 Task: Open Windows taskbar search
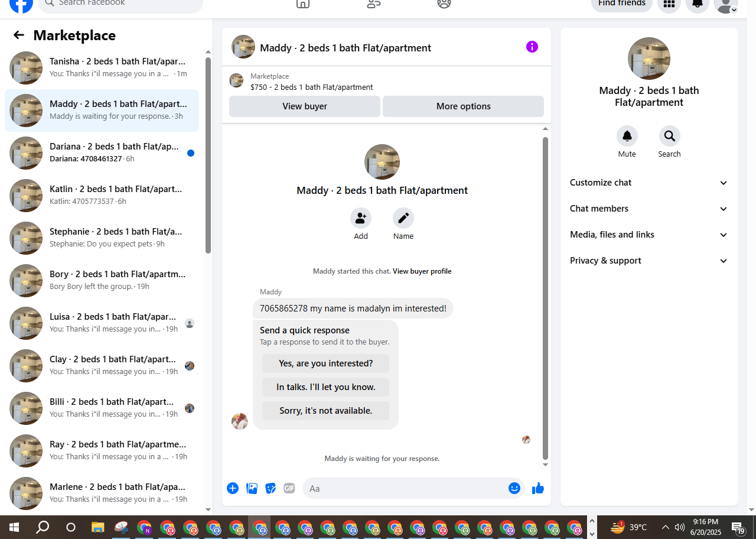[43, 527]
